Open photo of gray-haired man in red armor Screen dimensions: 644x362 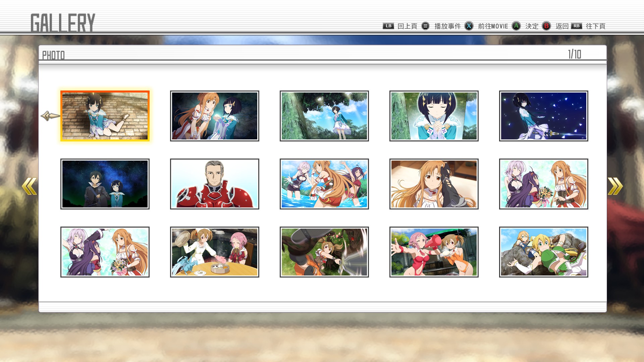tap(215, 184)
